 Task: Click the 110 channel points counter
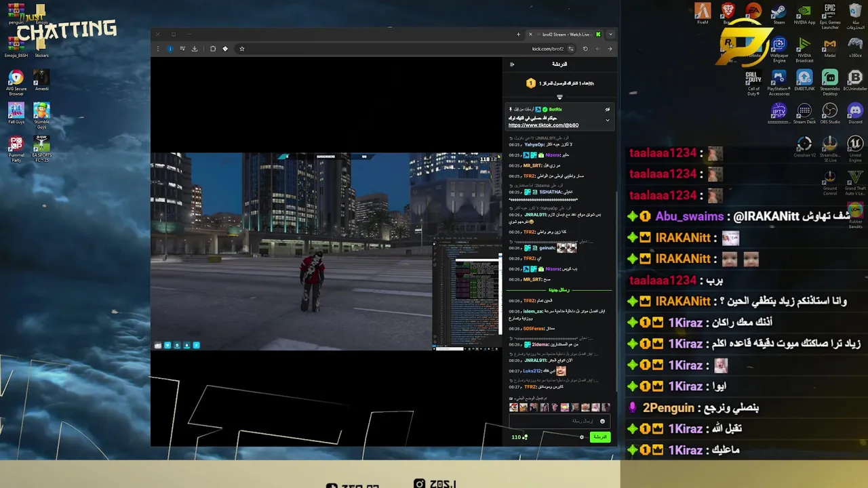pyautogui.click(x=519, y=437)
